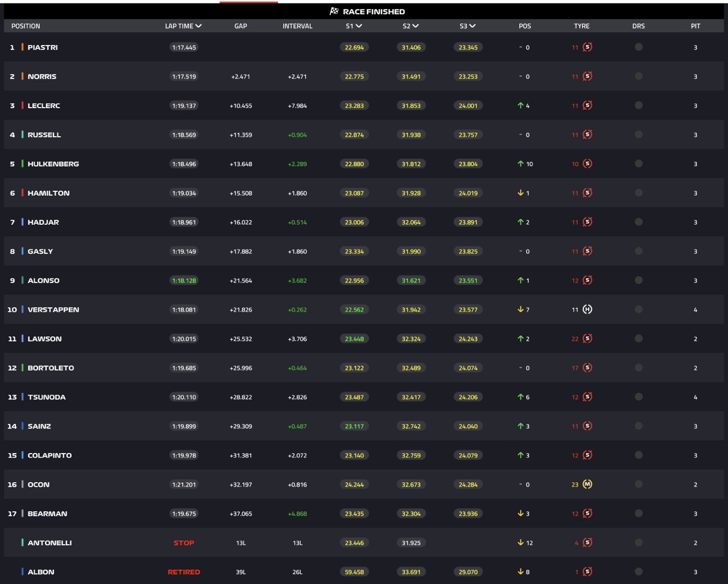
Task: Click the soft tyre icon in Russell's row
Action: pyautogui.click(x=588, y=134)
